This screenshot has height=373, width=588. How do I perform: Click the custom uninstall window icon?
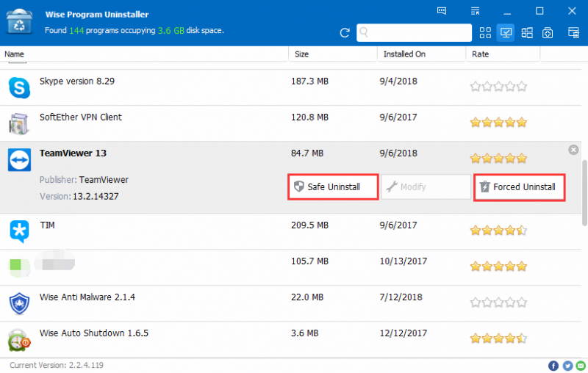[573, 33]
